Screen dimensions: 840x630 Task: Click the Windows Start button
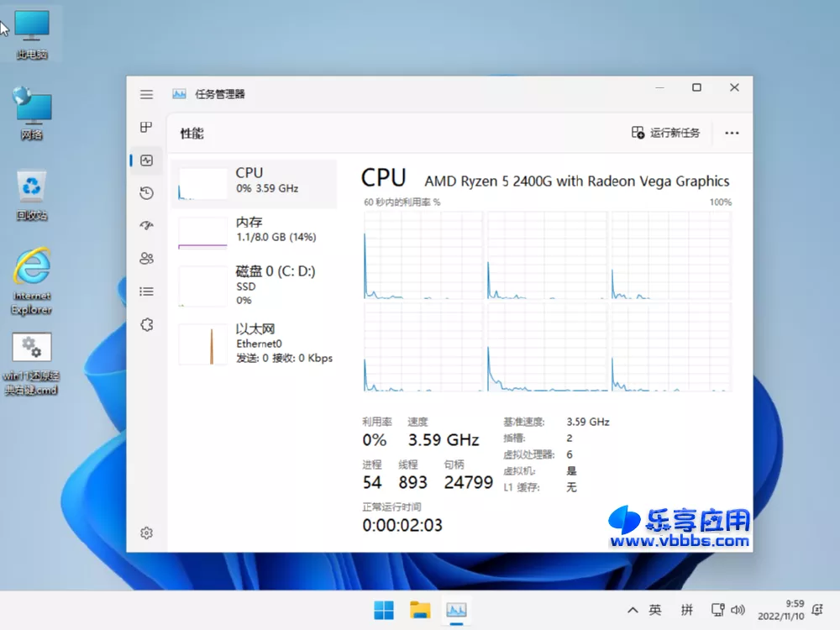coord(384,610)
